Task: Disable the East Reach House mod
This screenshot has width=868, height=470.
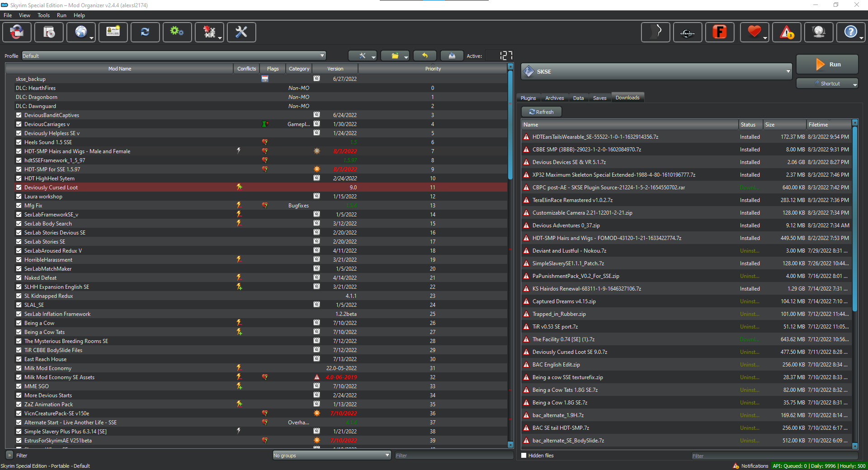Action: 19,359
